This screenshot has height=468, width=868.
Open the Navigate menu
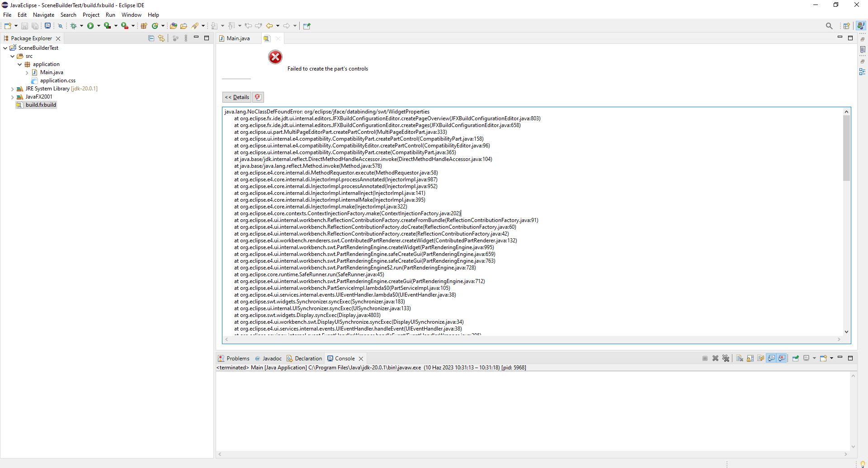coord(43,15)
